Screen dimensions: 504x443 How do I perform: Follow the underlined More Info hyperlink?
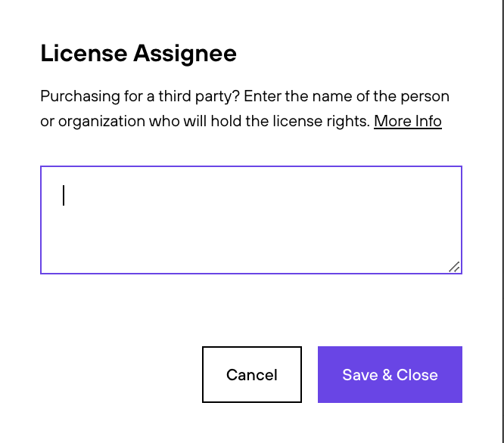pos(408,121)
